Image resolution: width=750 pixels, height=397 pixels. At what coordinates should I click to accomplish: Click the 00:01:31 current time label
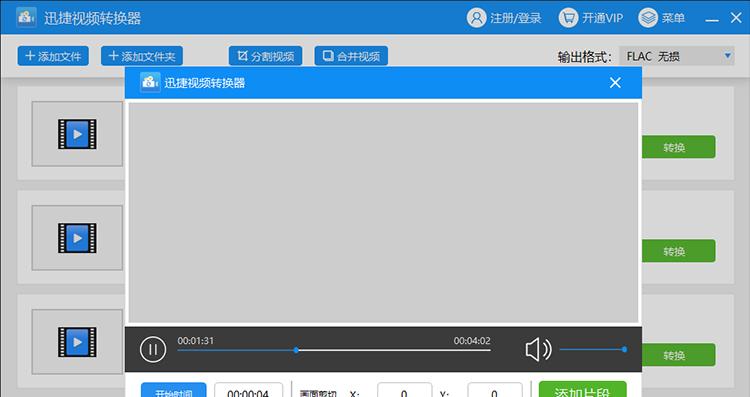[196, 341]
